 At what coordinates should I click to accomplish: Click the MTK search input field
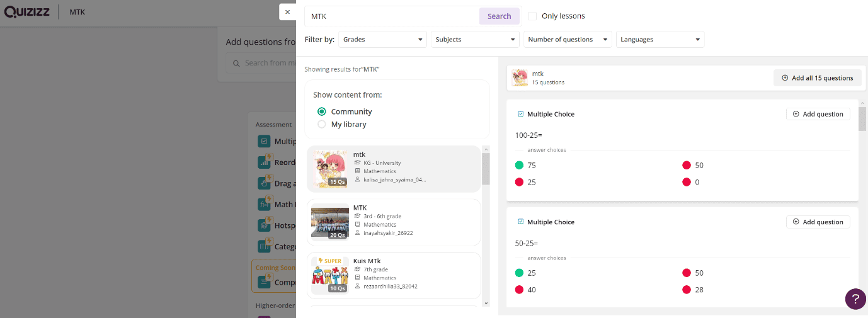392,16
